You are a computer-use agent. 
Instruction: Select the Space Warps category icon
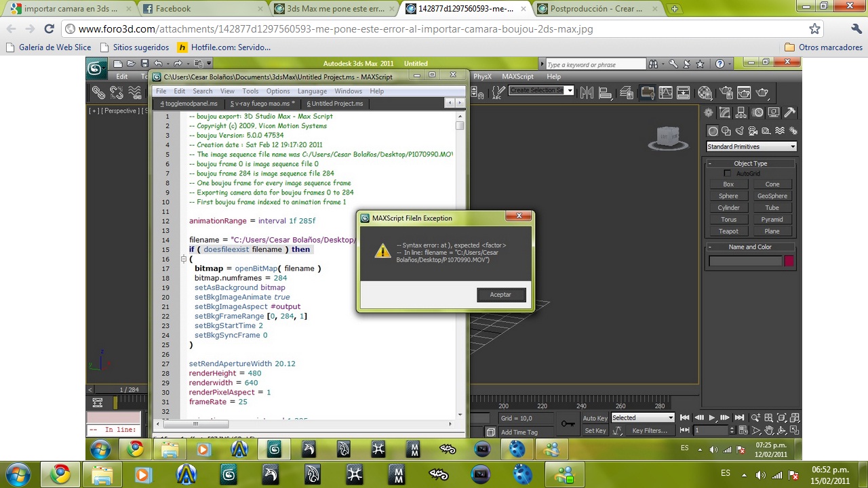780,131
